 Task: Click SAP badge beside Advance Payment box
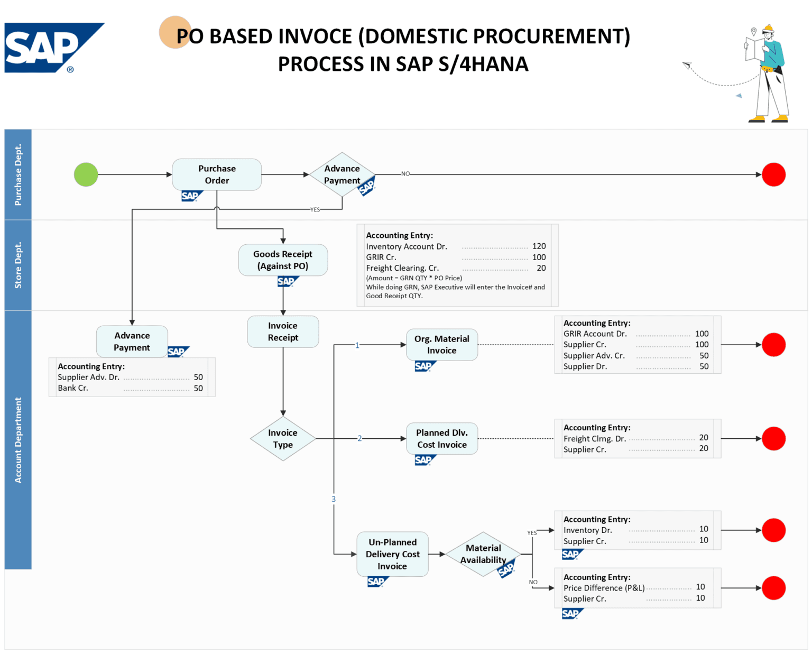tap(178, 352)
